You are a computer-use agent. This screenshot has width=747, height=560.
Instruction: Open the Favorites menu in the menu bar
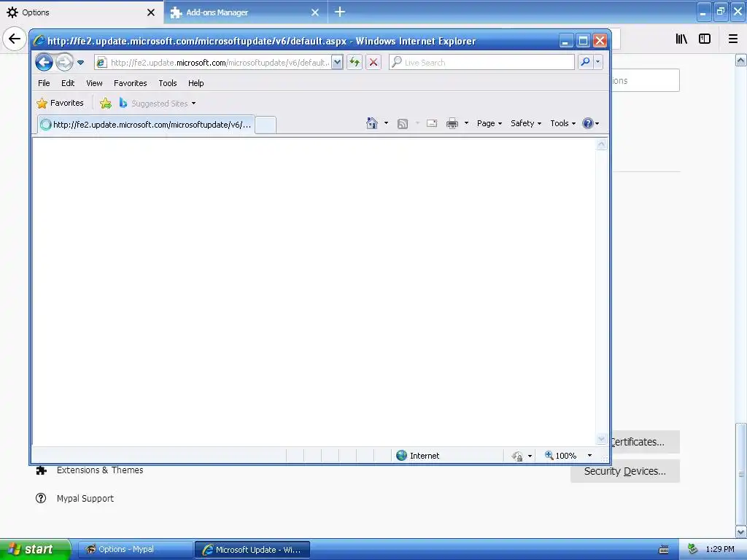(130, 83)
